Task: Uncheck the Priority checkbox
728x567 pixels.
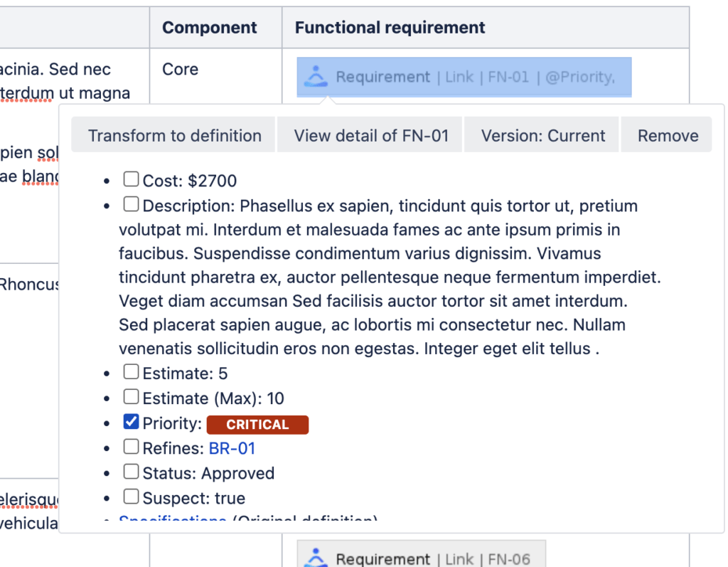Action: pyautogui.click(x=131, y=422)
